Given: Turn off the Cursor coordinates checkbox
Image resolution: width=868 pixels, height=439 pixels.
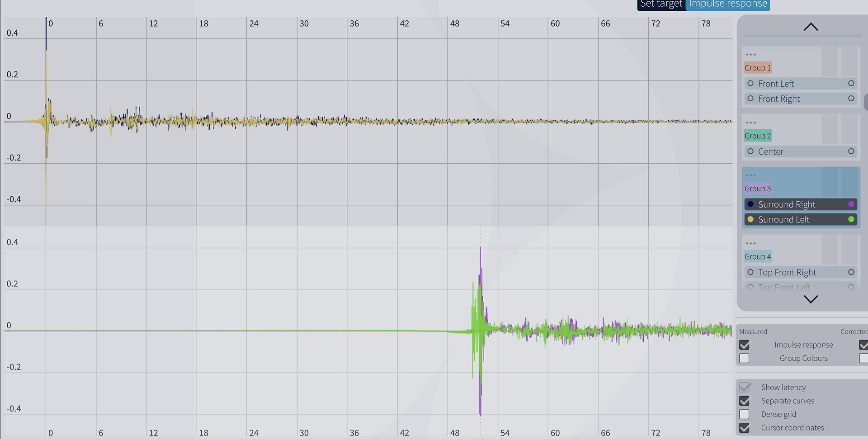Looking at the screenshot, I should (x=745, y=428).
